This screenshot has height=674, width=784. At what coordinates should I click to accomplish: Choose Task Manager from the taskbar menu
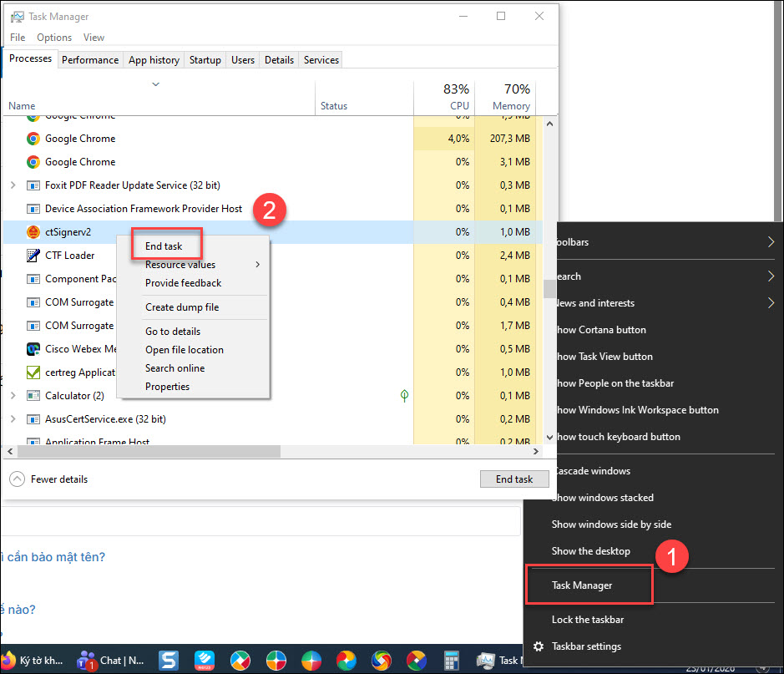pyautogui.click(x=582, y=585)
